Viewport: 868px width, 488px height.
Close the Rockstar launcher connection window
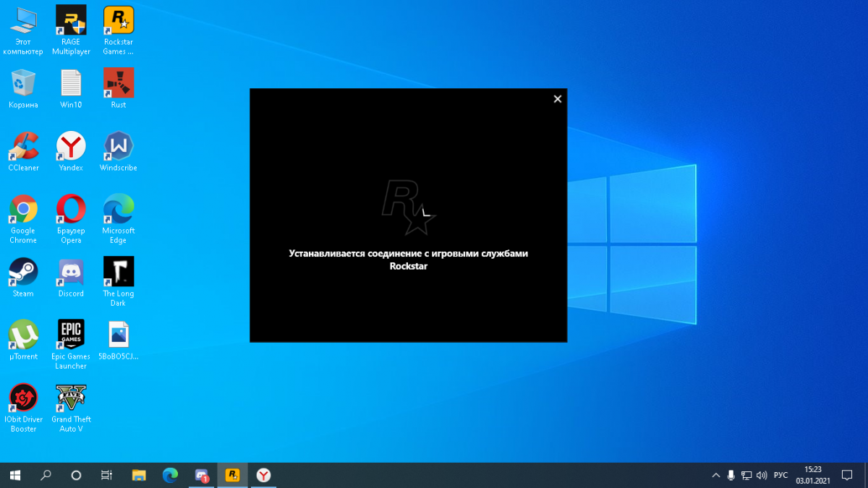557,99
